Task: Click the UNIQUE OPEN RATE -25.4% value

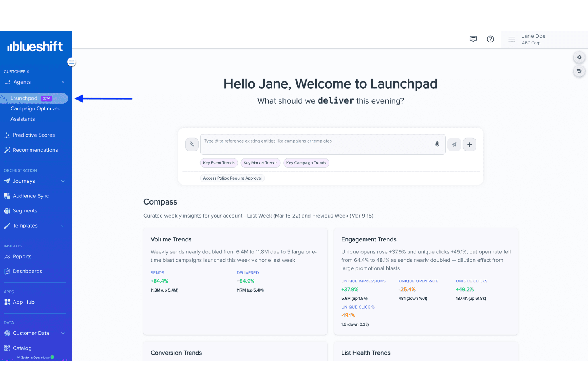Action: [x=407, y=290]
